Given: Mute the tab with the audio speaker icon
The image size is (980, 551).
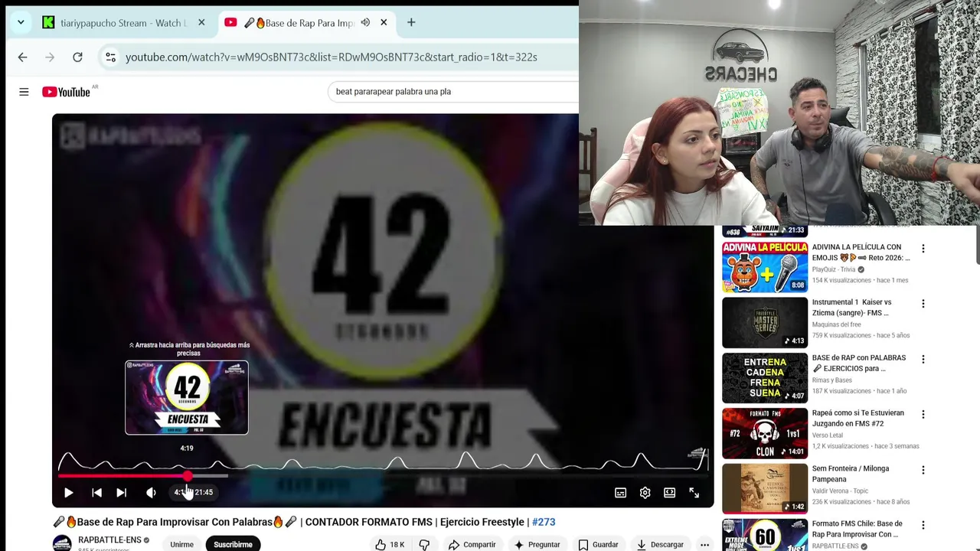Looking at the screenshot, I should click(365, 23).
